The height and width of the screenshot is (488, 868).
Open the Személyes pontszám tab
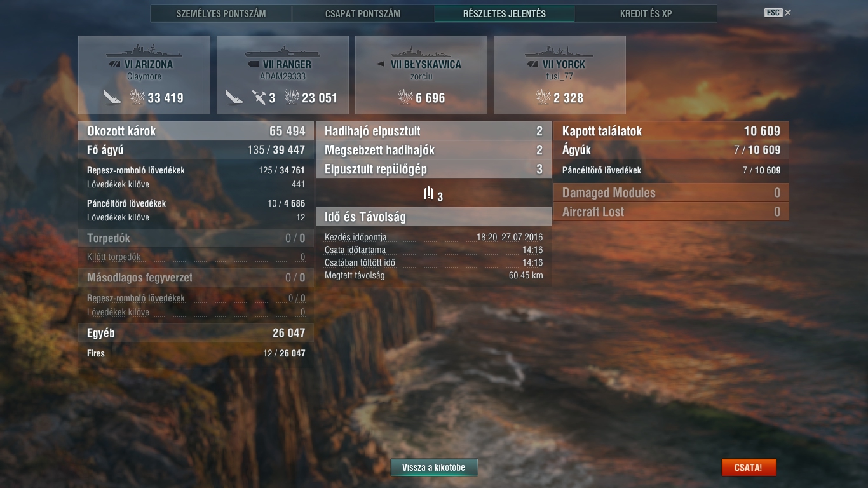(x=221, y=13)
